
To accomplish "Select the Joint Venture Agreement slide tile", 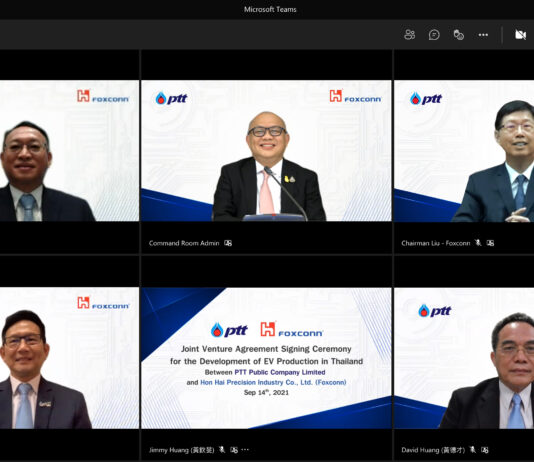I will [x=266, y=358].
